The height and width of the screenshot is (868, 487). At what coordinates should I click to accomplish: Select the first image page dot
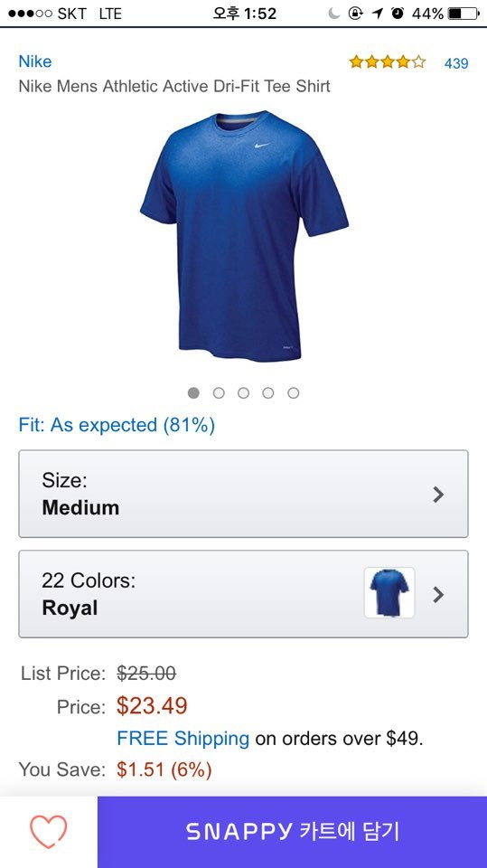[x=193, y=392]
